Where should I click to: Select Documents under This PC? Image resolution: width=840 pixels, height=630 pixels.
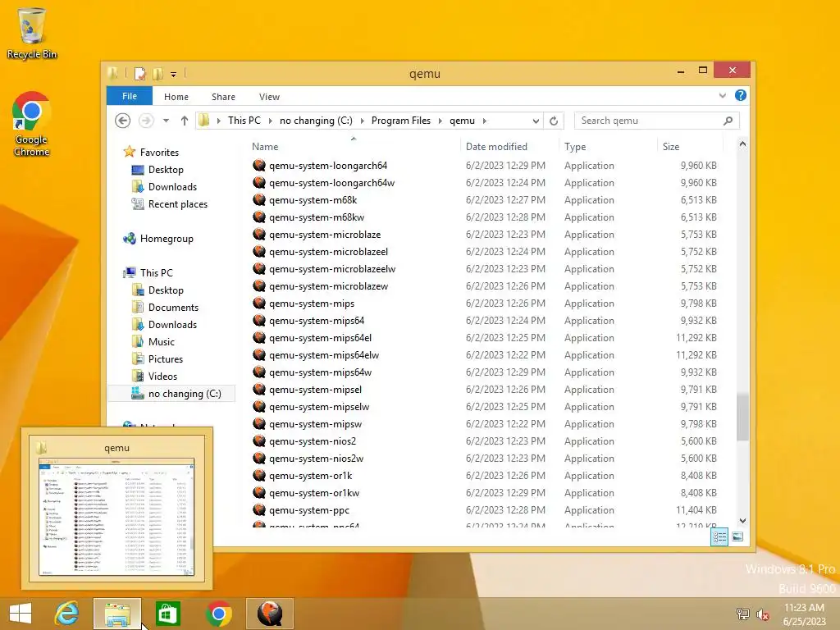click(173, 308)
